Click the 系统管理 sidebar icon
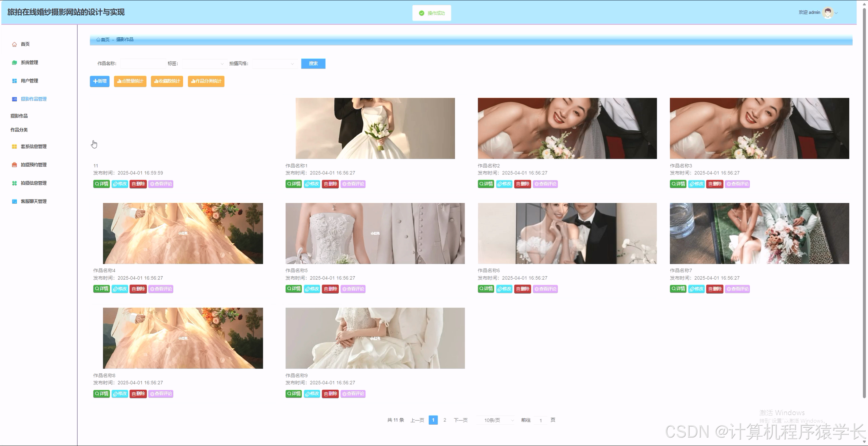 (x=14, y=63)
